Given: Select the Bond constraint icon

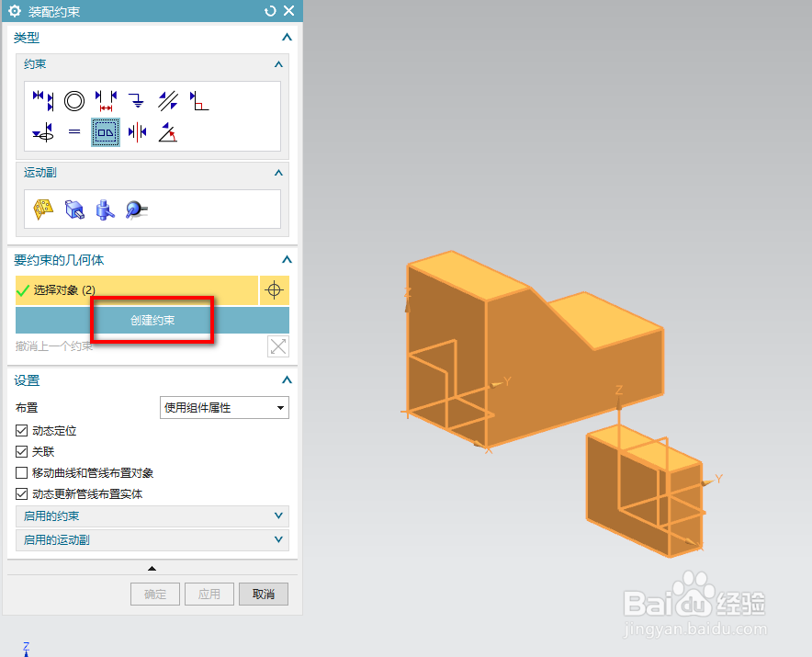Looking at the screenshot, I should [x=106, y=132].
